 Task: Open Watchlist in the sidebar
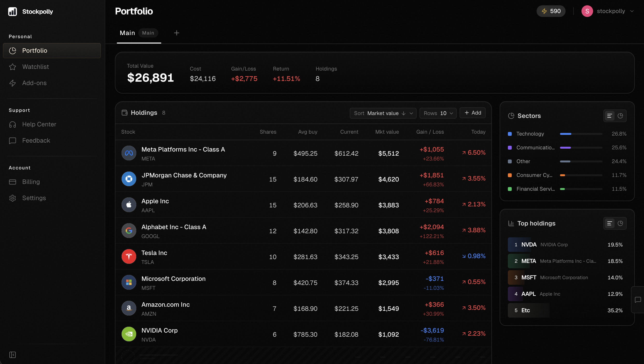point(35,67)
